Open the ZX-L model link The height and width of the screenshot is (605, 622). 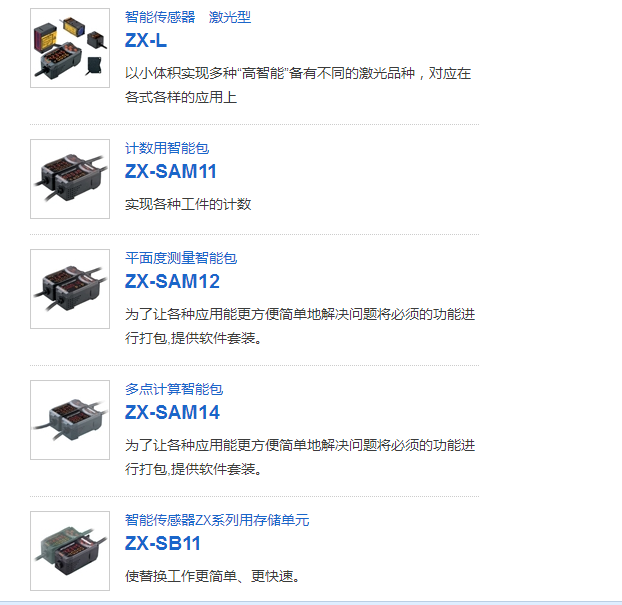tap(146, 40)
